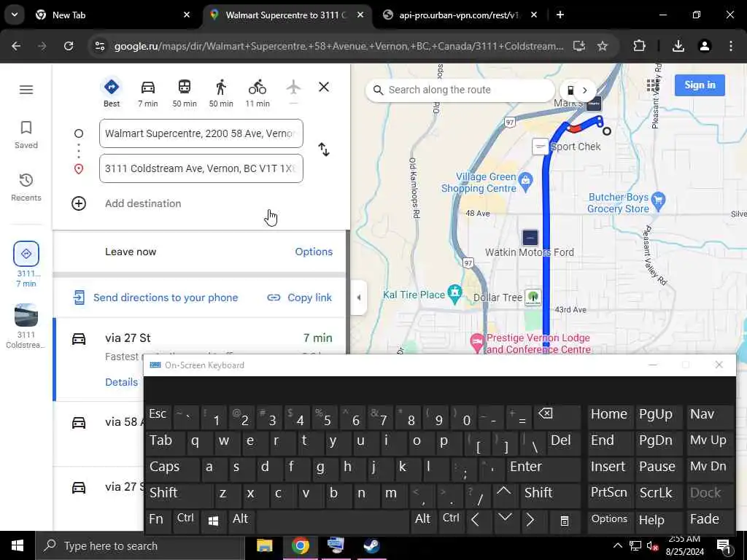Click Kal Tire Place map marker
The width and height of the screenshot is (747, 560).
pyautogui.click(x=455, y=295)
